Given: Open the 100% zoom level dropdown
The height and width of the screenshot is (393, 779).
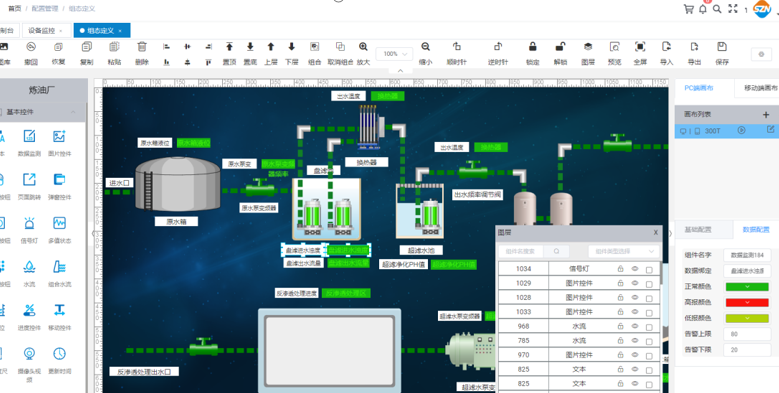Looking at the screenshot, I should click(394, 54).
